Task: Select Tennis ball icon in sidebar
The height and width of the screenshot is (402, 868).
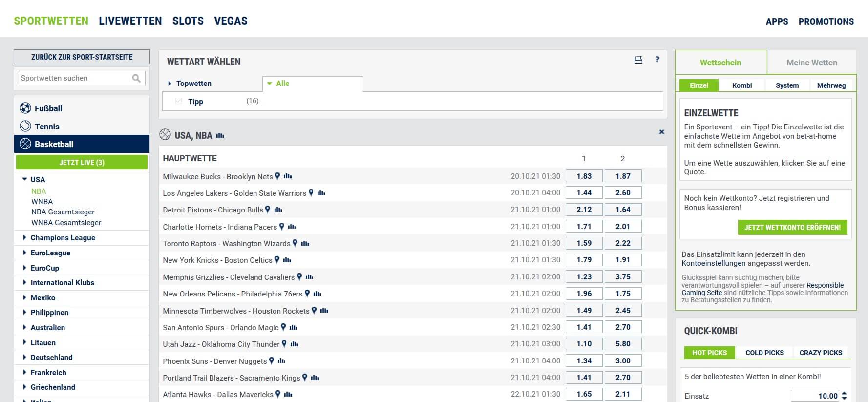Action: coord(25,126)
